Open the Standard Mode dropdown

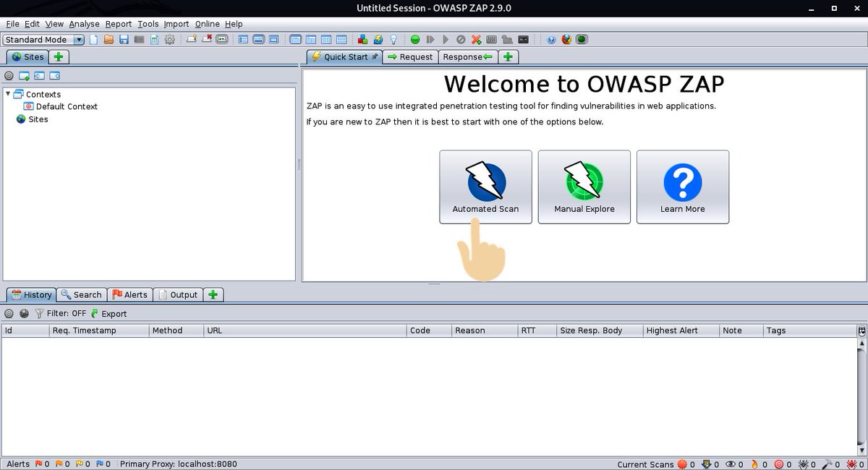[x=44, y=40]
